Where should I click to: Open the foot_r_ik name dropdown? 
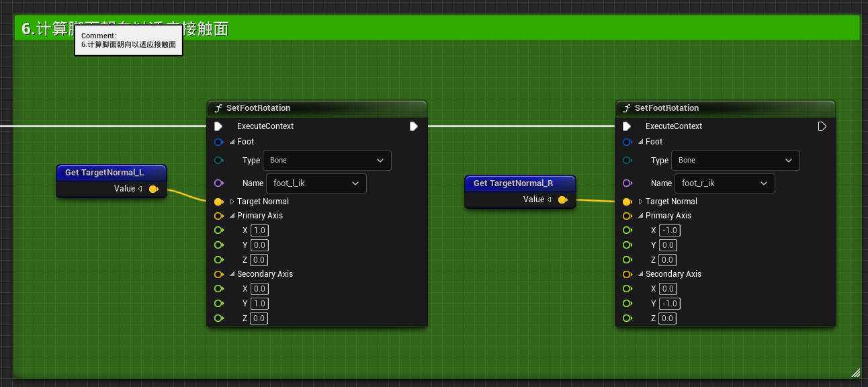click(725, 183)
